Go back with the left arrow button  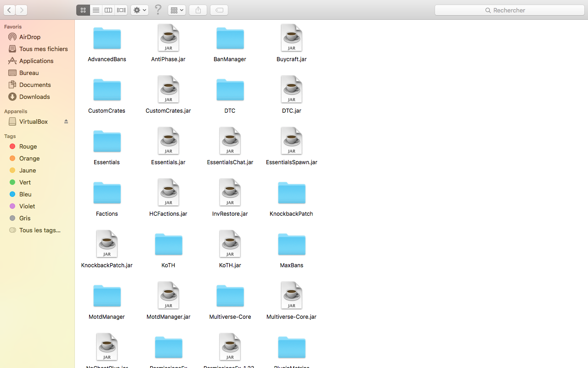click(9, 10)
